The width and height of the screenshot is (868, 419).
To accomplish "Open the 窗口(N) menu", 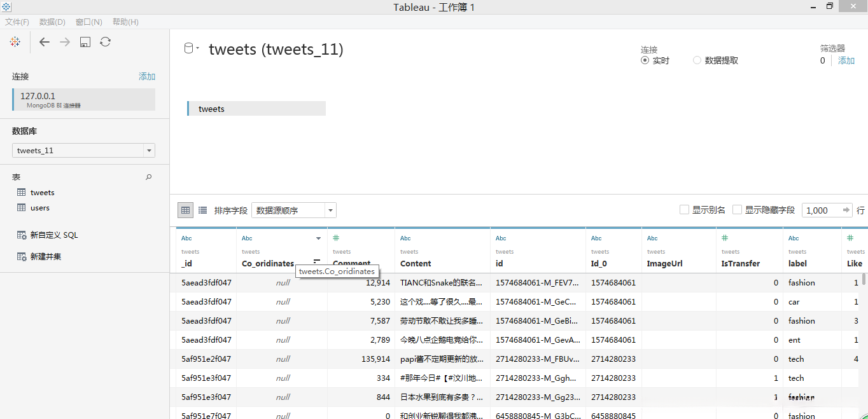I will click(x=88, y=22).
